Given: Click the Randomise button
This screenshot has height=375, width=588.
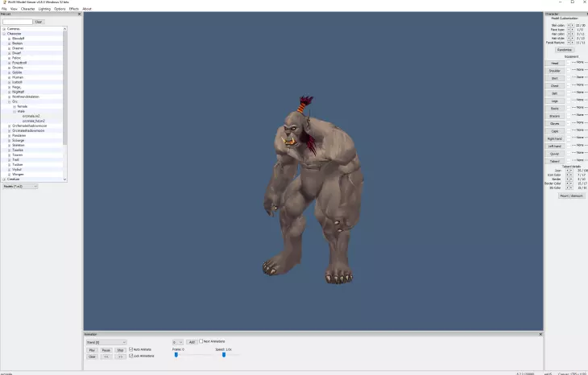Looking at the screenshot, I should click(564, 50).
